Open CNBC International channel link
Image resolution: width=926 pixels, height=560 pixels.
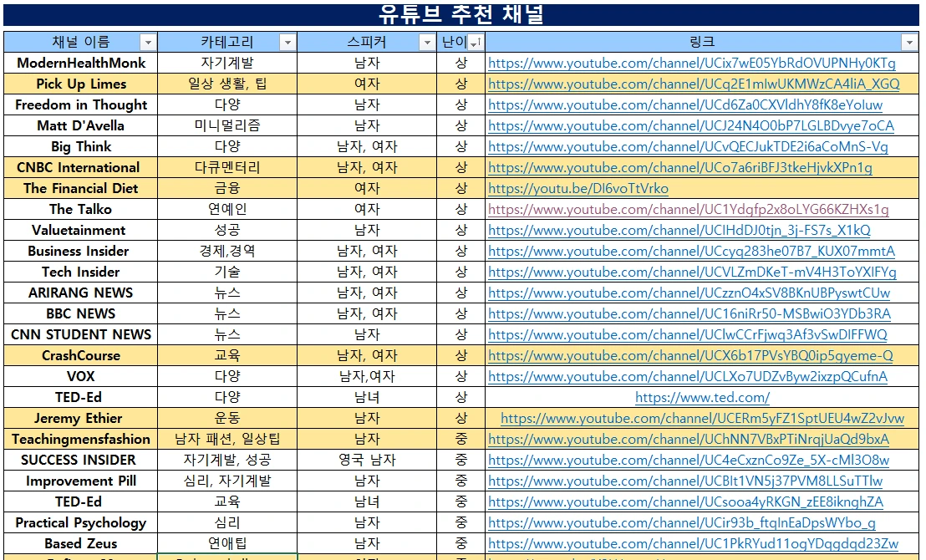pos(680,168)
